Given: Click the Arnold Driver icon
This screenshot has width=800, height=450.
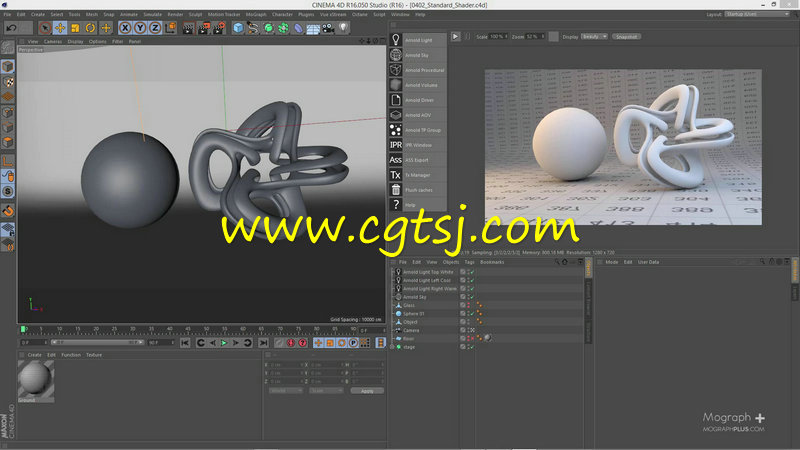Looking at the screenshot, I should (x=396, y=100).
